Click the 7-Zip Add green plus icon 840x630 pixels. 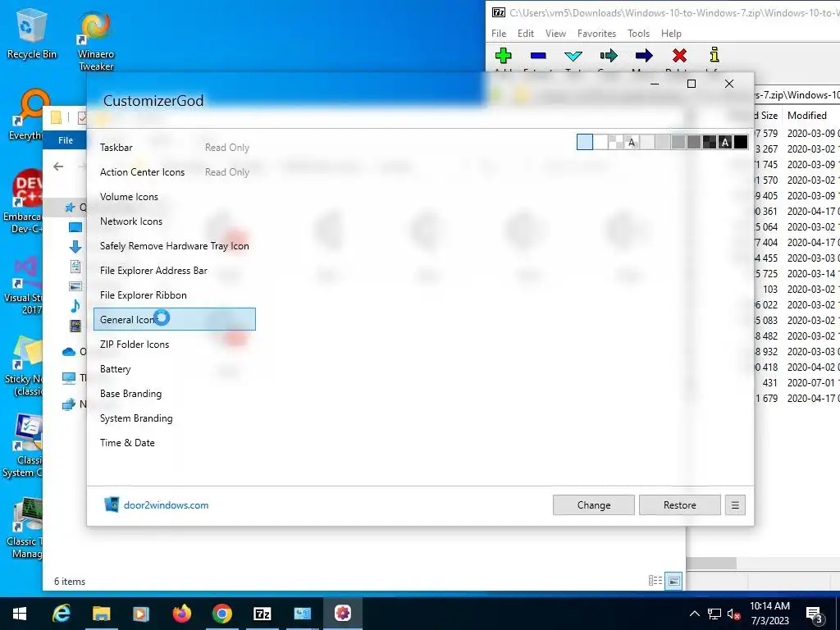click(x=503, y=55)
